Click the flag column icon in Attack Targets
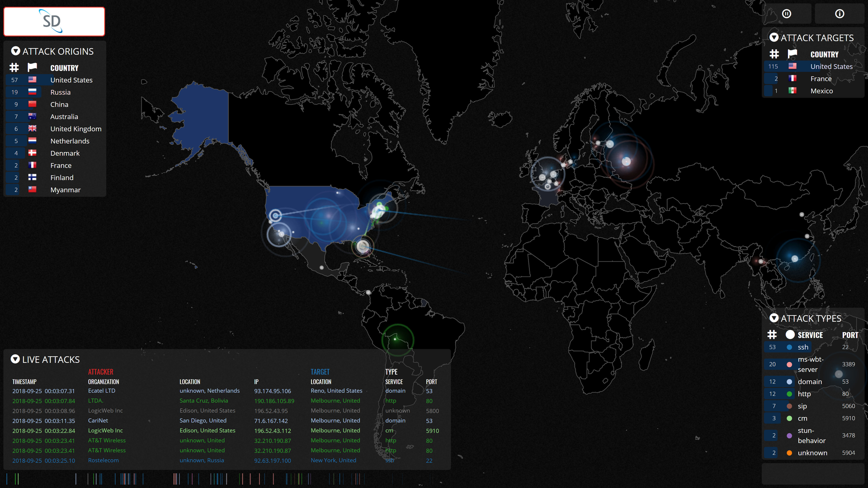This screenshot has height=488, width=868. click(x=792, y=54)
